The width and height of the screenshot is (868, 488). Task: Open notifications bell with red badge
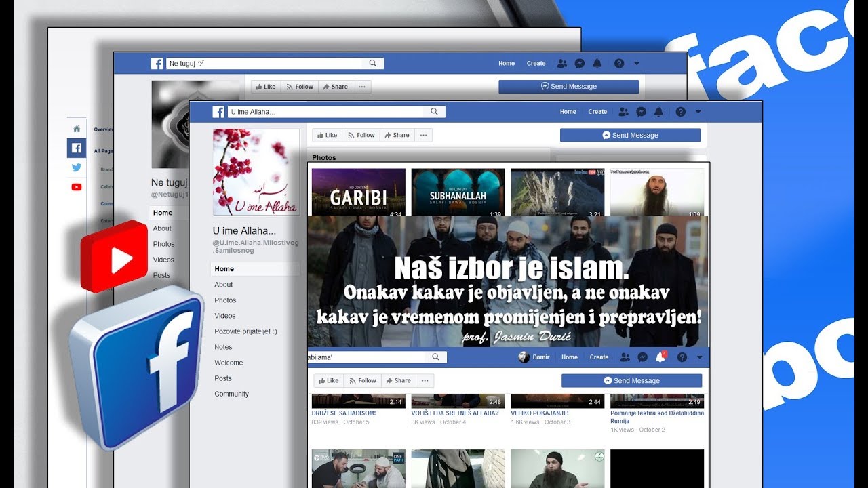coord(660,357)
